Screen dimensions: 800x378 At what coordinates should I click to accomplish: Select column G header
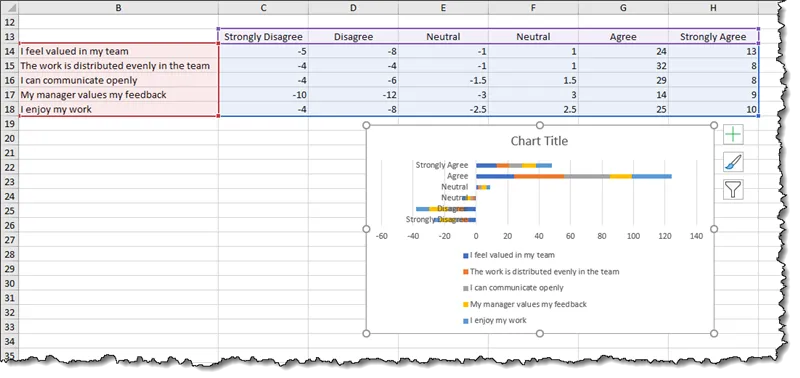point(623,8)
